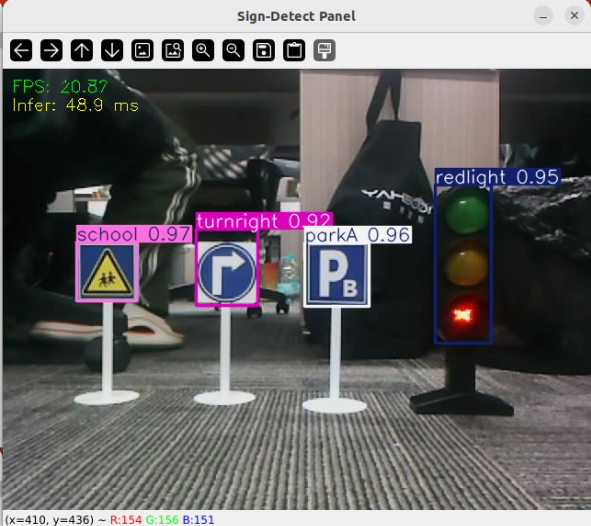Viewport: 591px width, 526px height.
Task: Click the pan right arrow icon
Action: [51, 50]
